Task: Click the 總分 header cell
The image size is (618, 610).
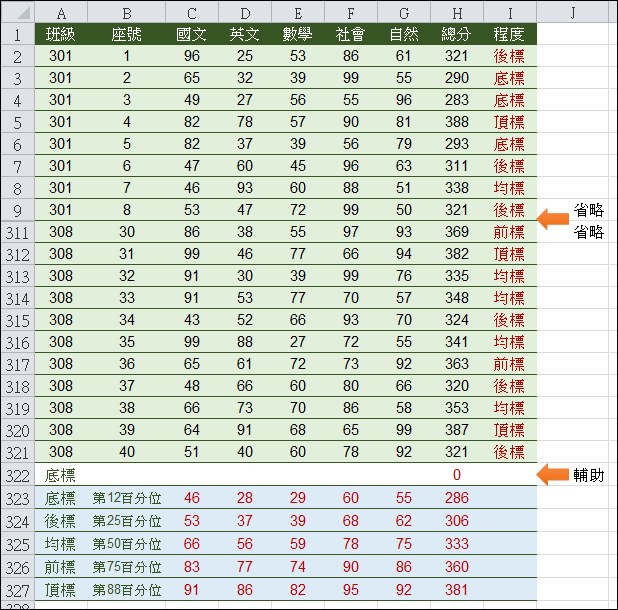Action: coord(457,34)
